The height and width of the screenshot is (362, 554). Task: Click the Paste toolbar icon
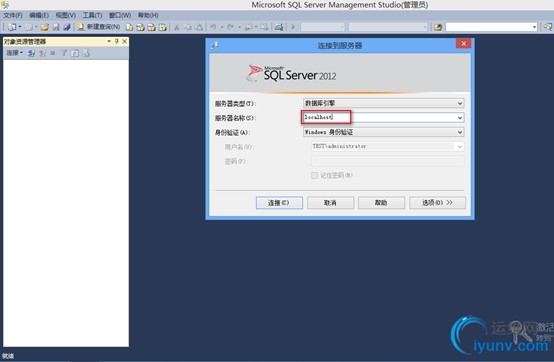click(x=199, y=27)
